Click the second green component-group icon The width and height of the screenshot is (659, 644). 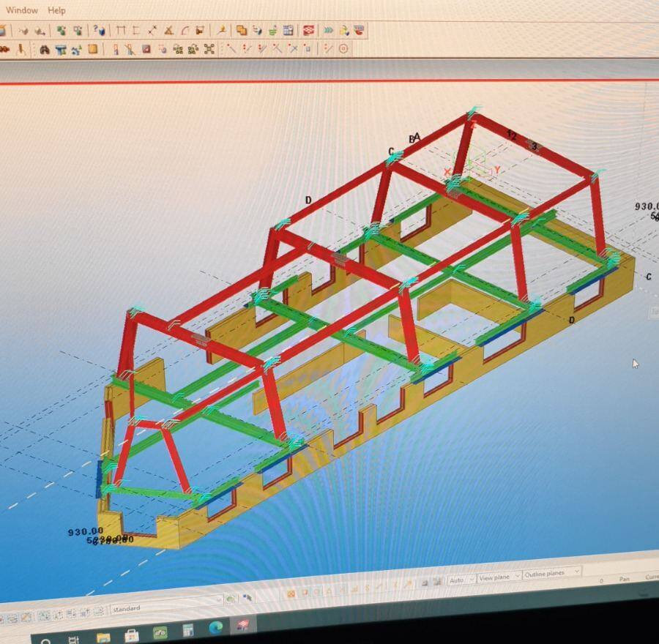coord(193,50)
